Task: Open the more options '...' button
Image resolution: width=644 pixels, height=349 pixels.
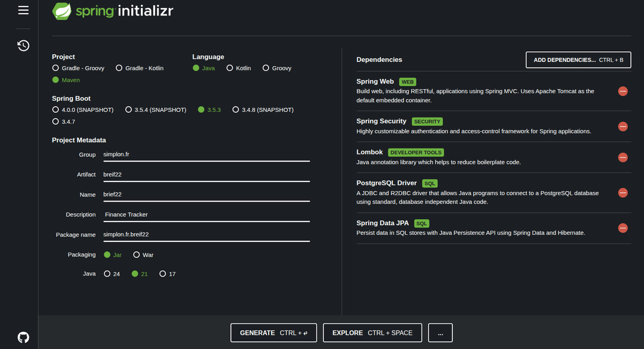Action: 440,333
